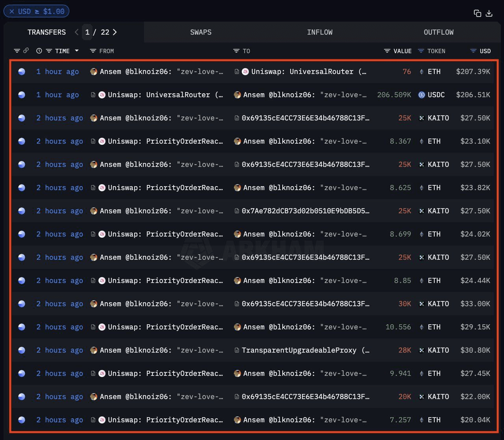This screenshot has height=440, width=504.
Task: Click the value 10.556 in the ETH row
Action: 398,327
